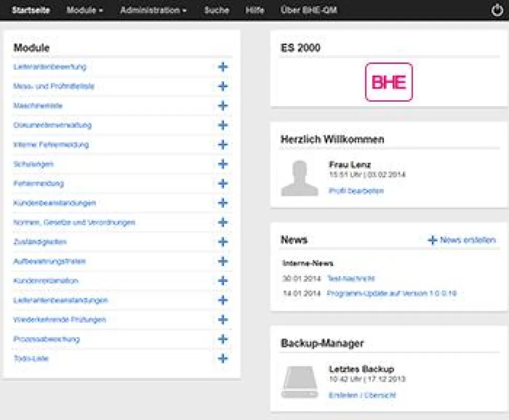
Task: Click the user avatar silhouette
Action: click(299, 178)
